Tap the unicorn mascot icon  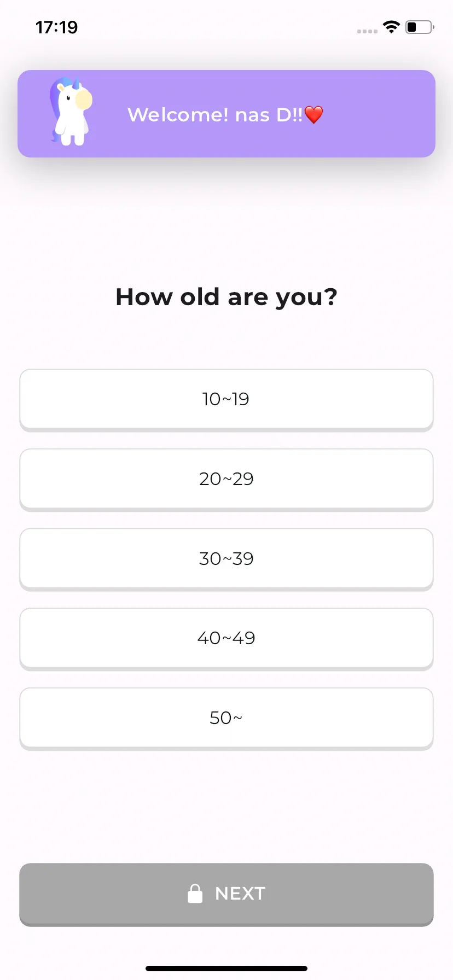coord(71,112)
